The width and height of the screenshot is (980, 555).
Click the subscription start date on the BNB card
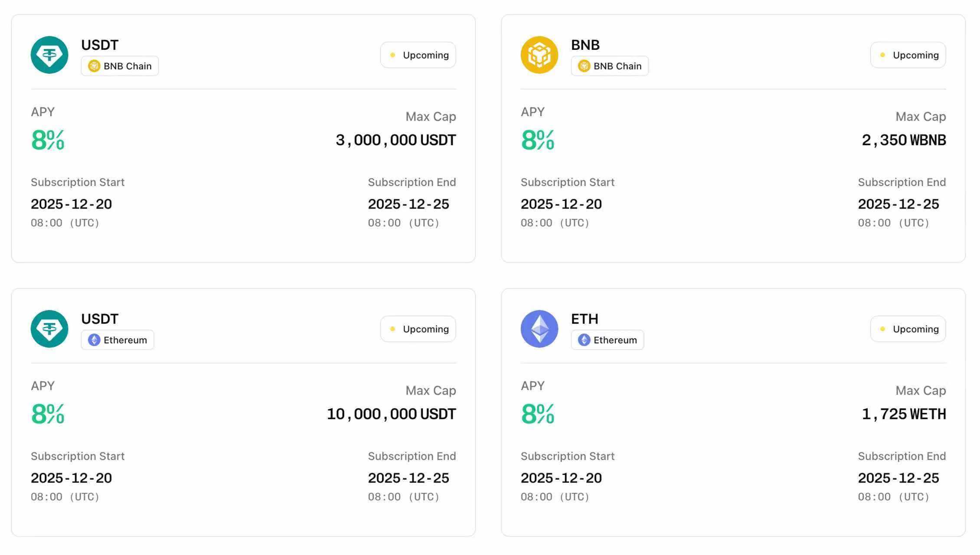coord(561,204)
